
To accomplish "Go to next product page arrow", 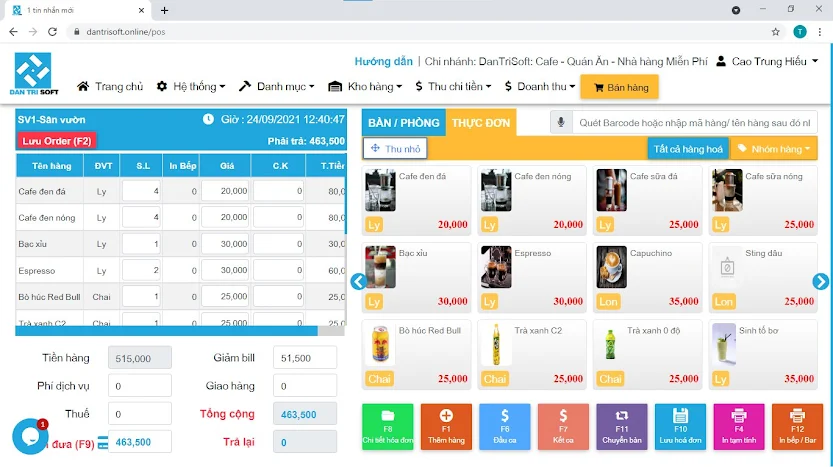I will coord(820,281).
